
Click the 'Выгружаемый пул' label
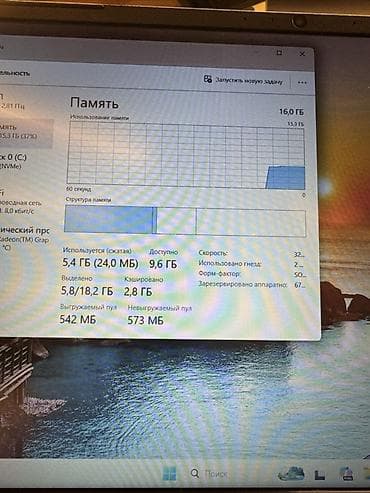pos(88,307)
